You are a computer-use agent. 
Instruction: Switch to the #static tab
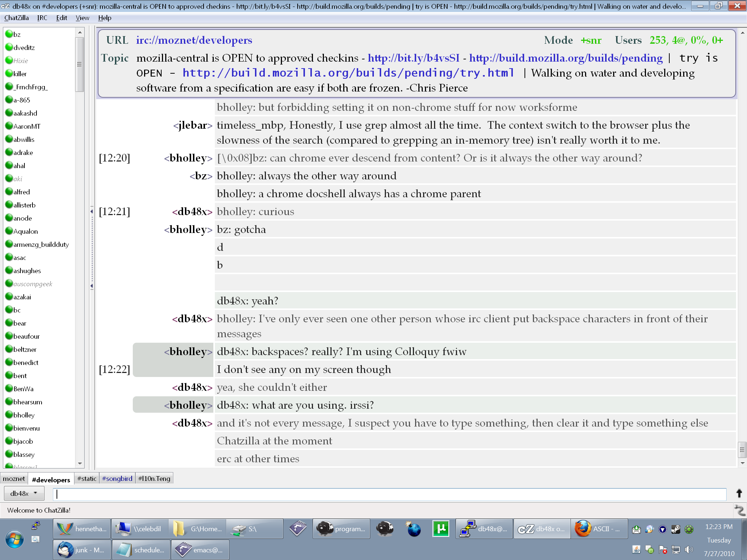click(x=87, y=478)
